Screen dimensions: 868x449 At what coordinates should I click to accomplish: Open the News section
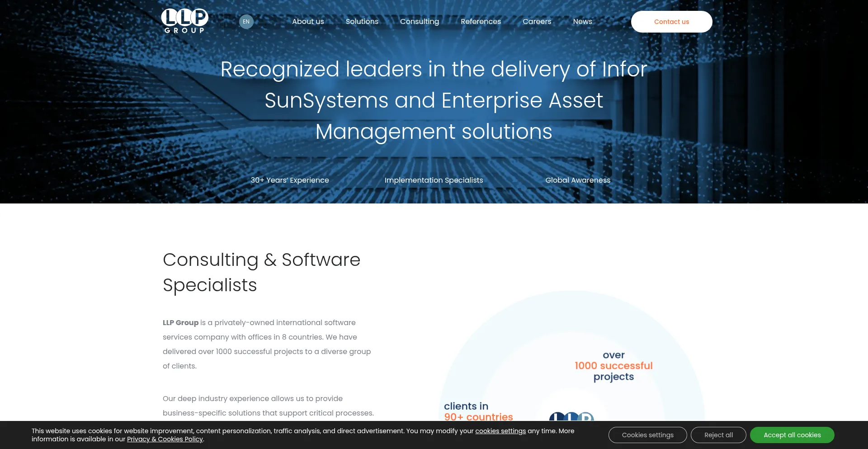[x=582, y=22]
